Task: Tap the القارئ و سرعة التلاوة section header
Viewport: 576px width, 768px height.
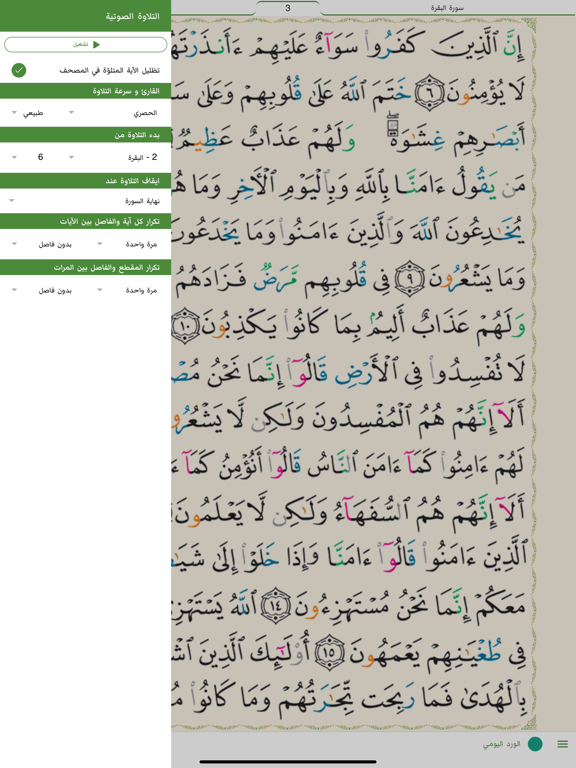Action: pos(86,91)
